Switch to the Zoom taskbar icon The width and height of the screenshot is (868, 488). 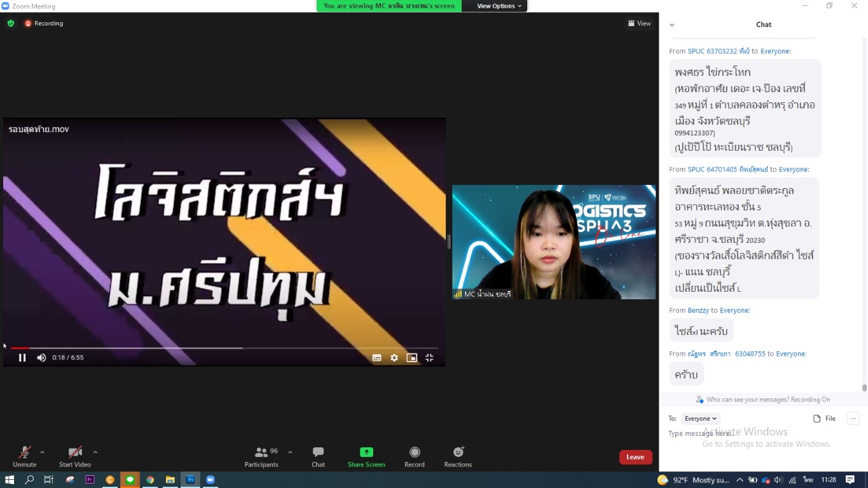210,480
